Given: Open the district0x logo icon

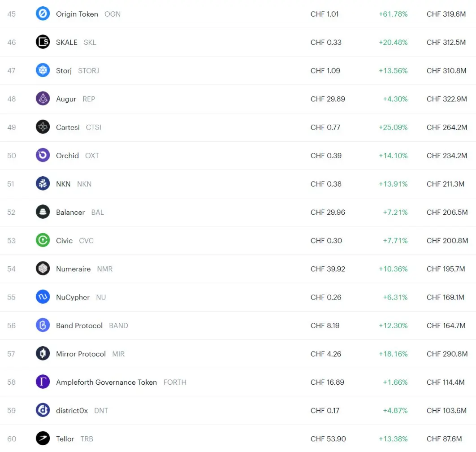Looking at the screenshot, I should click(43, 410).
